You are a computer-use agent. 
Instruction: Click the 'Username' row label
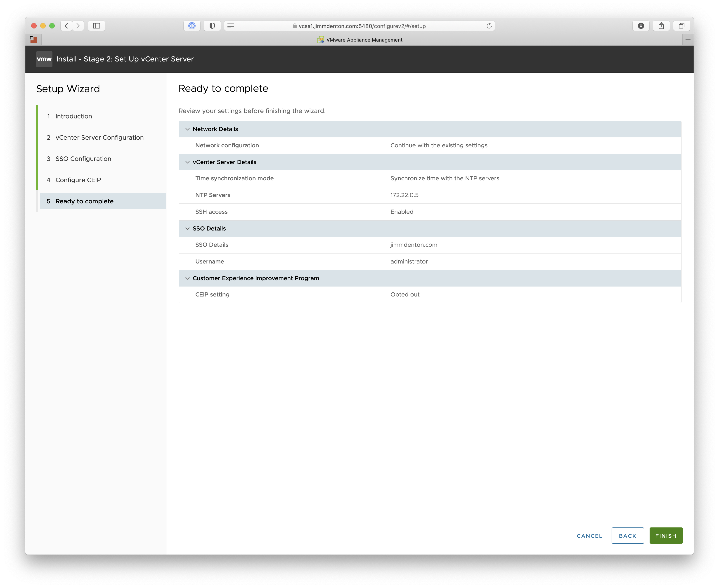pos(210,261)
